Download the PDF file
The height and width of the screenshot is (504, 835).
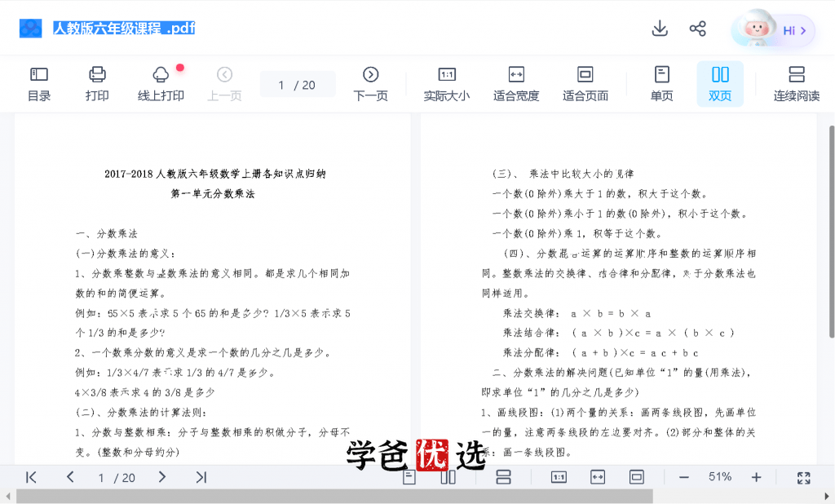click(660, 29)
